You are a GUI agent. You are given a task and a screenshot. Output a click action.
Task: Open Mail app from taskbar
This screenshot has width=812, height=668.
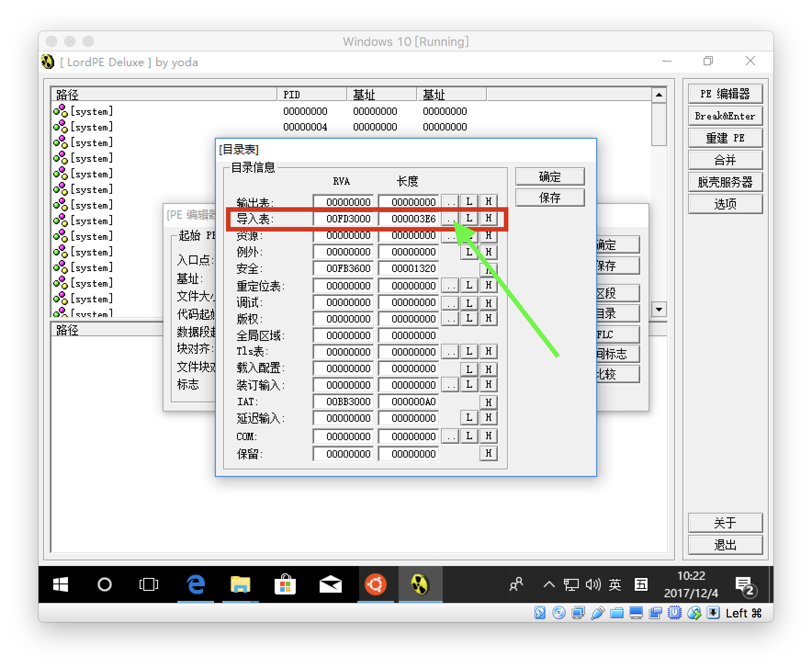coord(330,584)
